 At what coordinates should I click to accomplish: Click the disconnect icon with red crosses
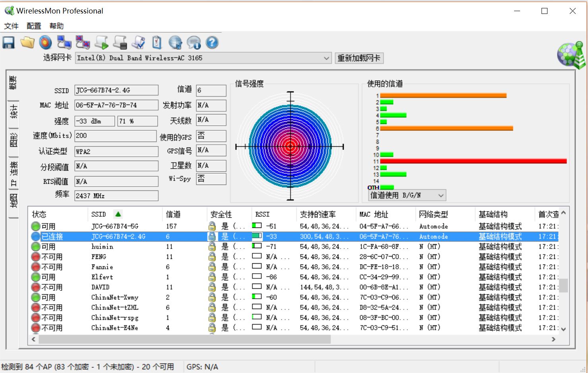click(83, 43)
